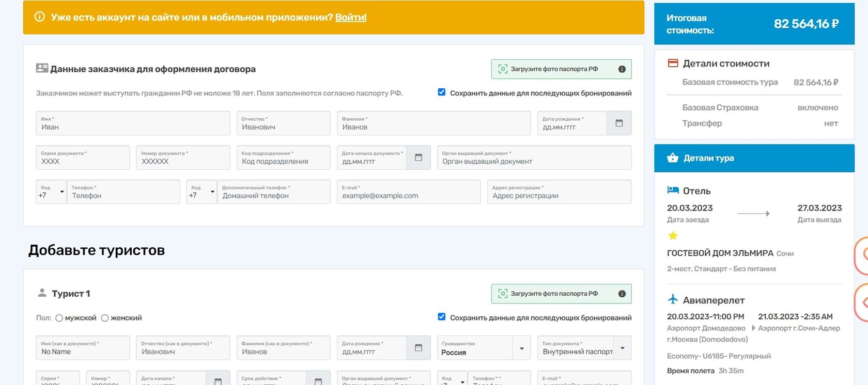Click check-out date 27.03.2023
The width and height of the screenshot is (868, 385).
coord(819,208)
